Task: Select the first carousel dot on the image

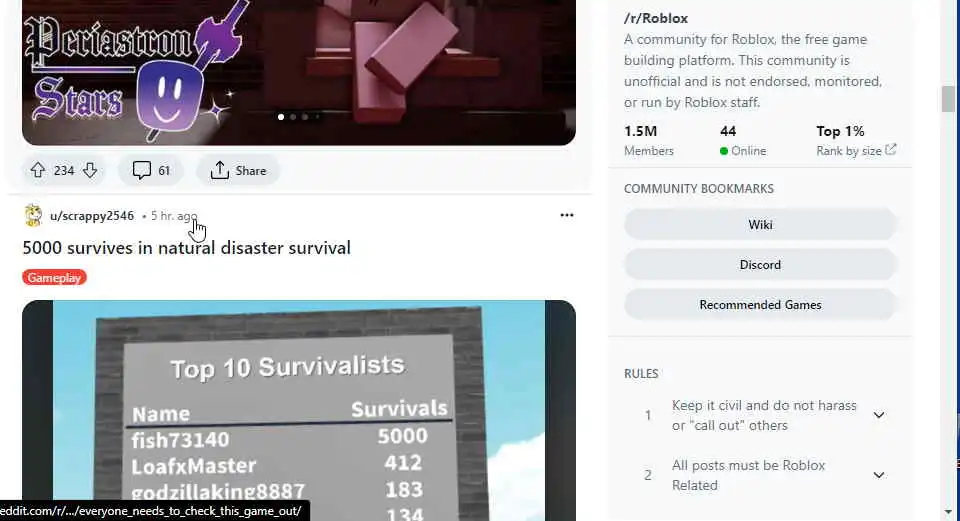Action: click(281, 116)
